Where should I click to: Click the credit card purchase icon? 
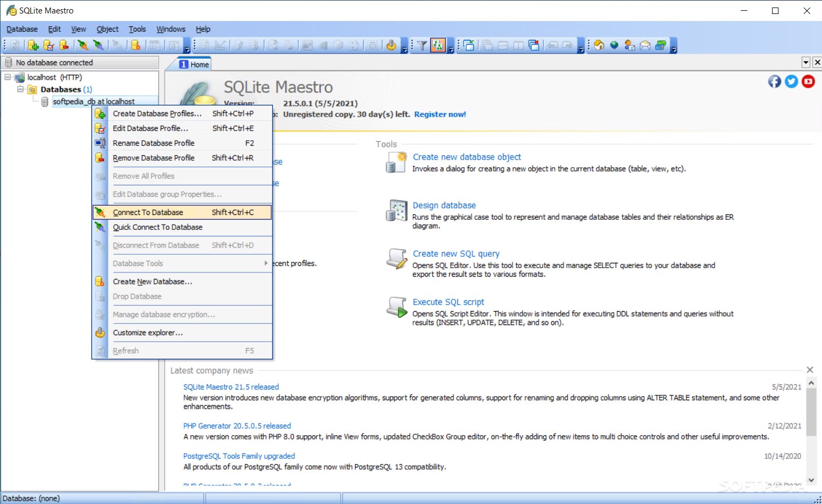661,46
